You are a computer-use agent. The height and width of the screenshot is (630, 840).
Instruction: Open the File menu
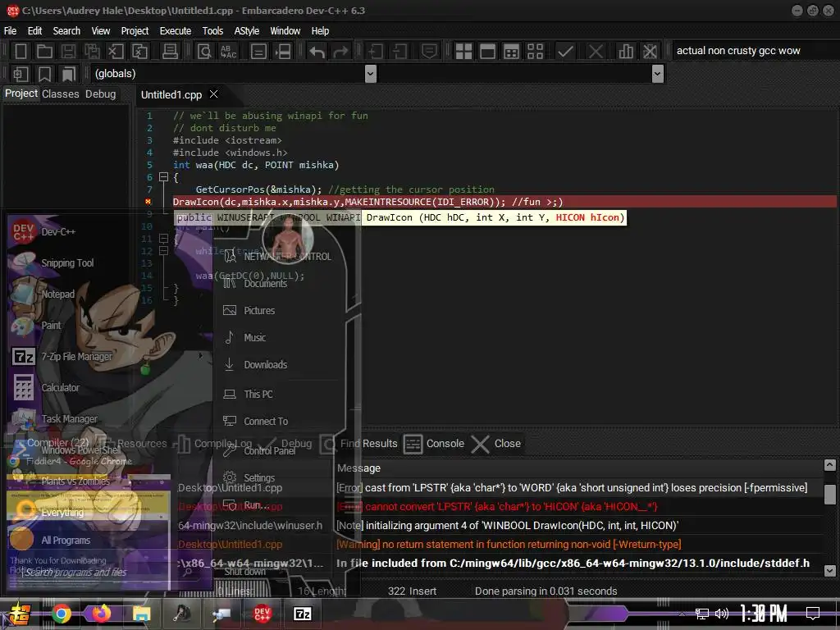(x=10, y=31)
